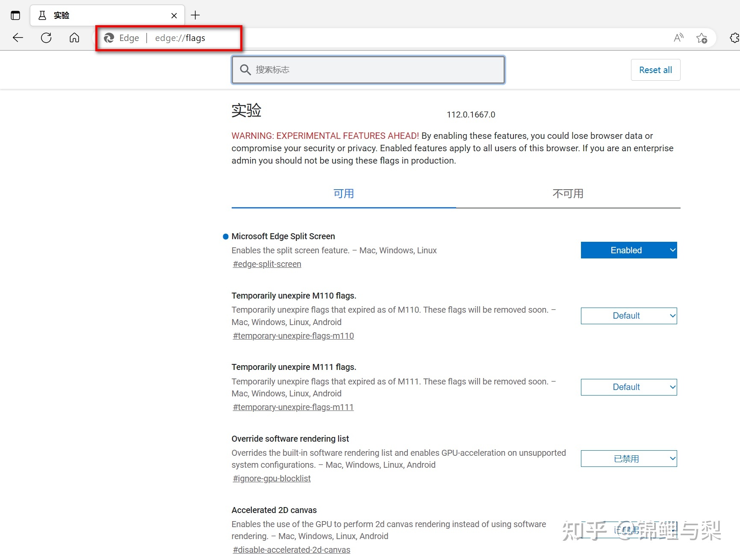Open the tab actions menu icon
740x560 pixels.
click(15, 15)
